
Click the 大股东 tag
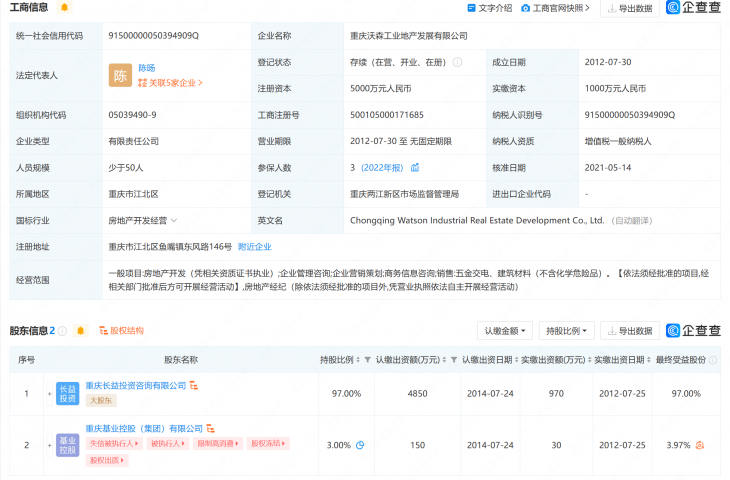[101, 400]
